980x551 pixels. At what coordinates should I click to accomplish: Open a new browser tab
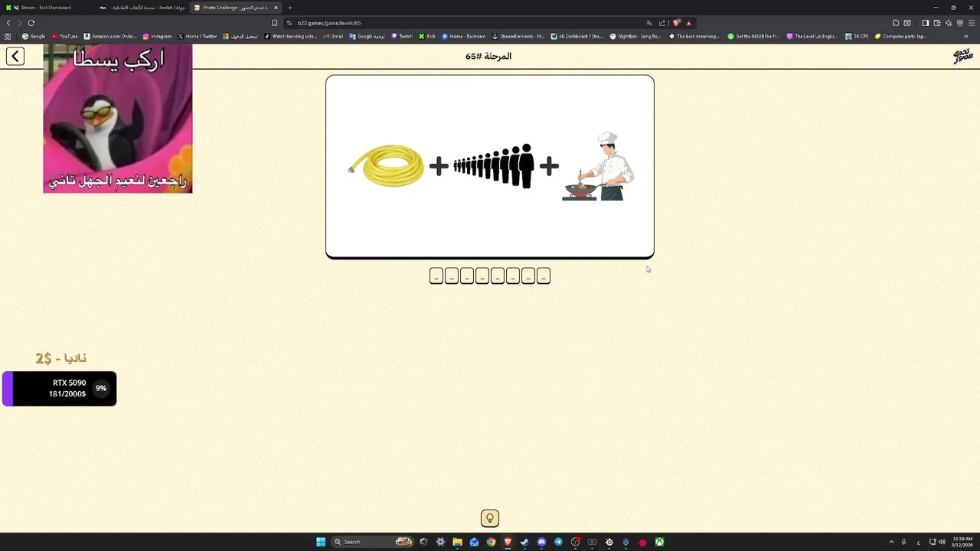pyautogui.click(x=290, y=8)
